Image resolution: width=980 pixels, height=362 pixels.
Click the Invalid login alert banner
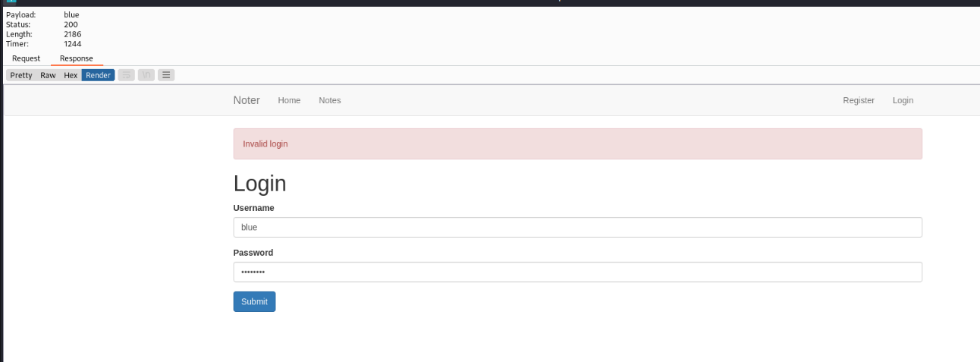[x=577, y=143]
